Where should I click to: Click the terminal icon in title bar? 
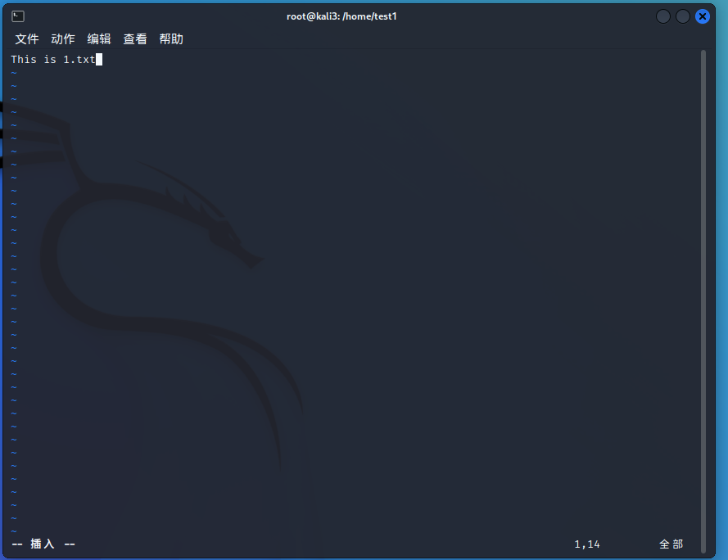(x=18, y=16)
